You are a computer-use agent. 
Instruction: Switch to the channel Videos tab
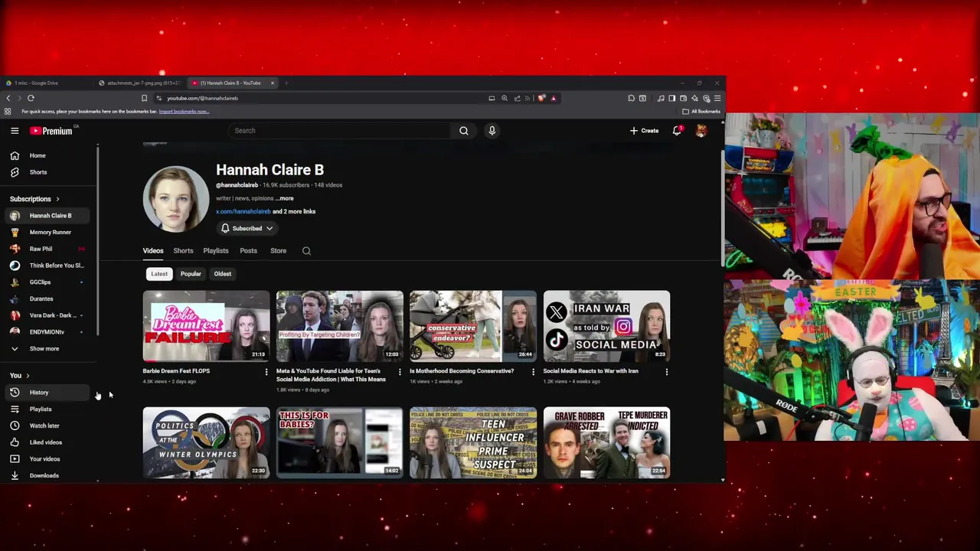click(x=153, y=251)
